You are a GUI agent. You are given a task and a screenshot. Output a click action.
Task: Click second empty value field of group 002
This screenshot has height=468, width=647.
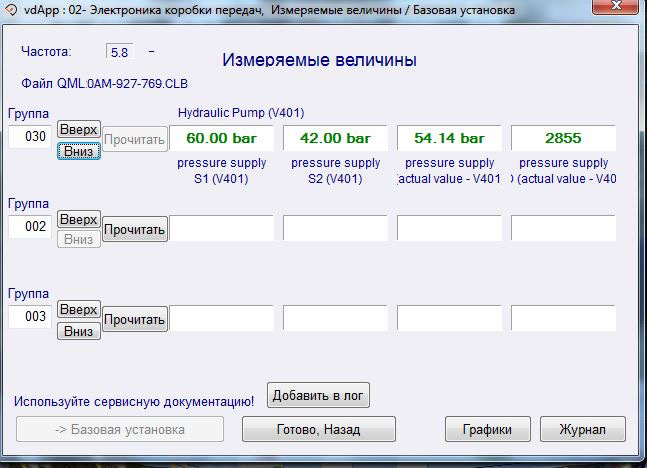coord(335,228)
